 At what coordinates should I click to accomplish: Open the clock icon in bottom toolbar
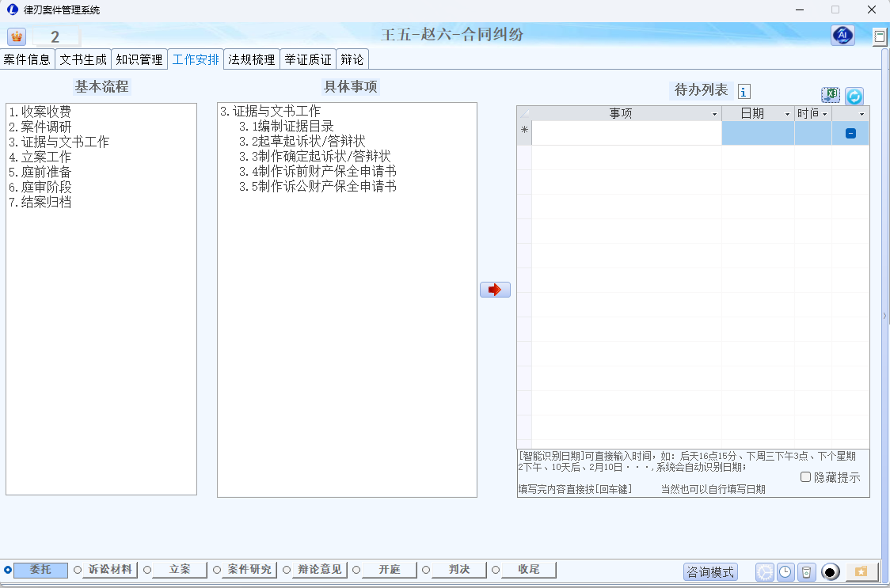[x=785, y=571]
